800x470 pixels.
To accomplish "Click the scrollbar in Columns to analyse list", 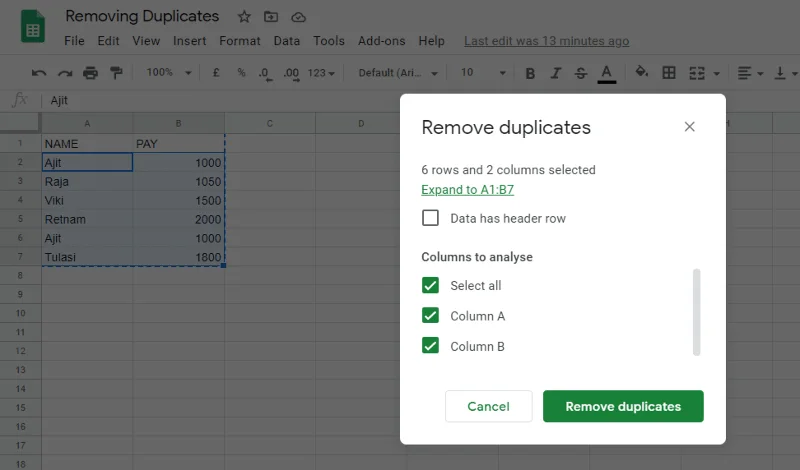I will pos(696,312).
